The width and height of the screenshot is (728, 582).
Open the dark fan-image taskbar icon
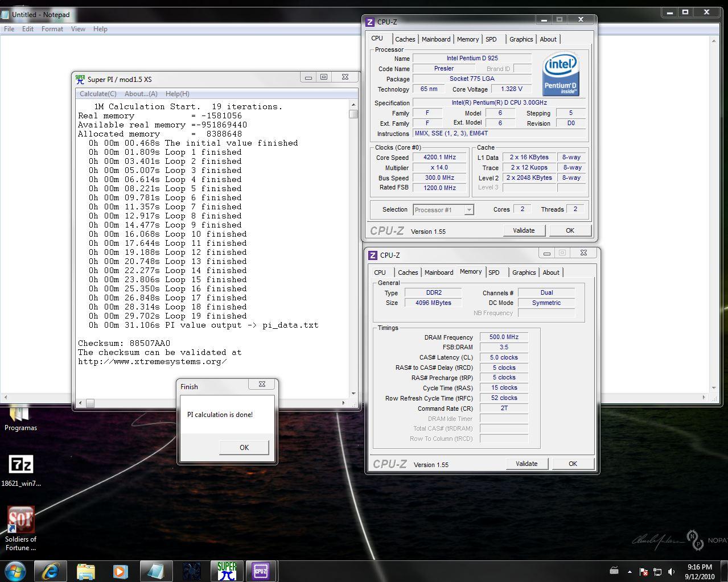pos(191,571)
